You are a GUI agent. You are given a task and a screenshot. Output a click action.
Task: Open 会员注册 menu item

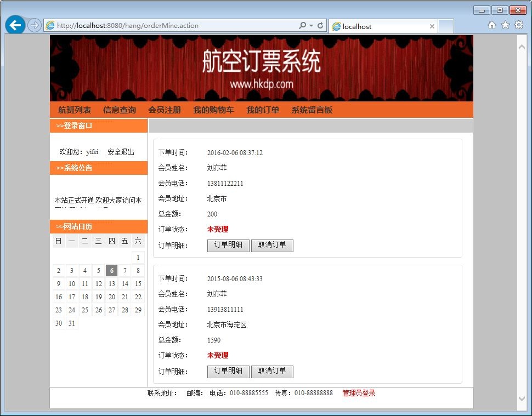point(165,110)
